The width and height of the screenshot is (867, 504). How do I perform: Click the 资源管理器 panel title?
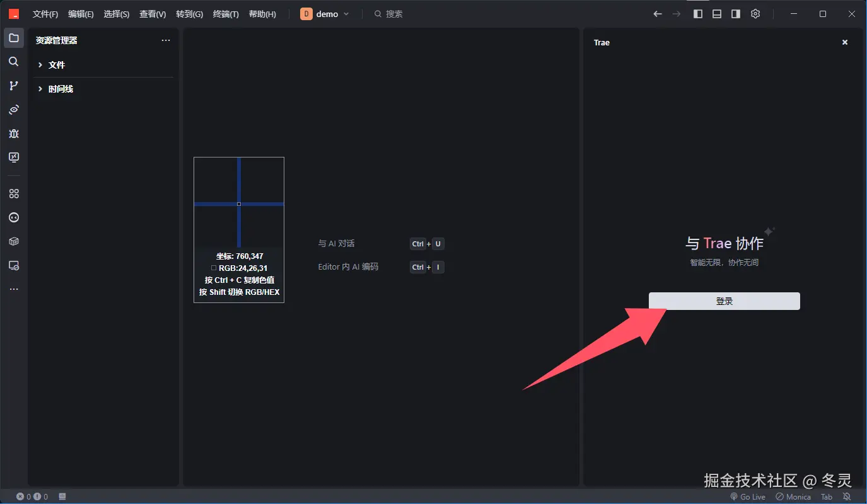(56, 40)
